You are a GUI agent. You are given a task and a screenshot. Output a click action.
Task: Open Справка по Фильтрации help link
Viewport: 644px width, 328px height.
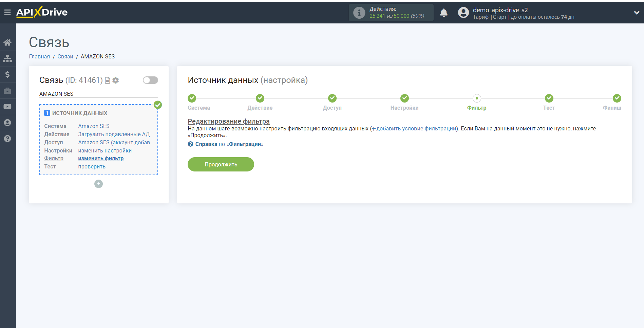pos(226,144)
